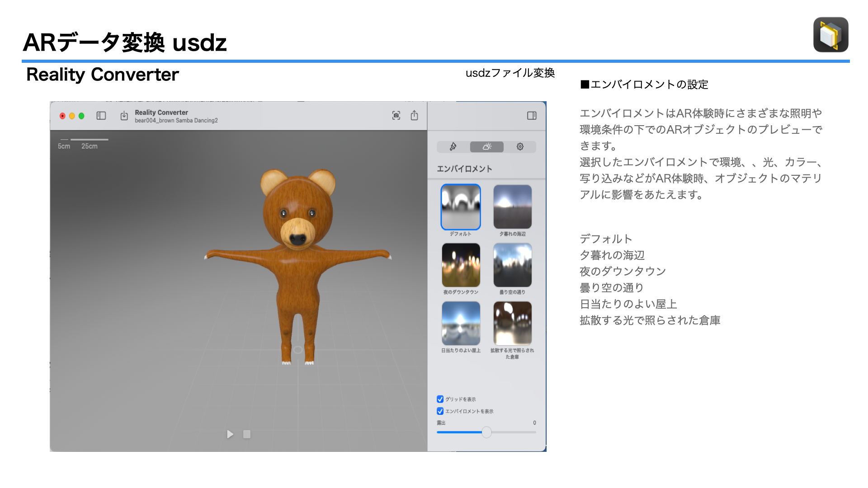
Task: Toggle the right inspector panel icon
Action: (532, 116)
